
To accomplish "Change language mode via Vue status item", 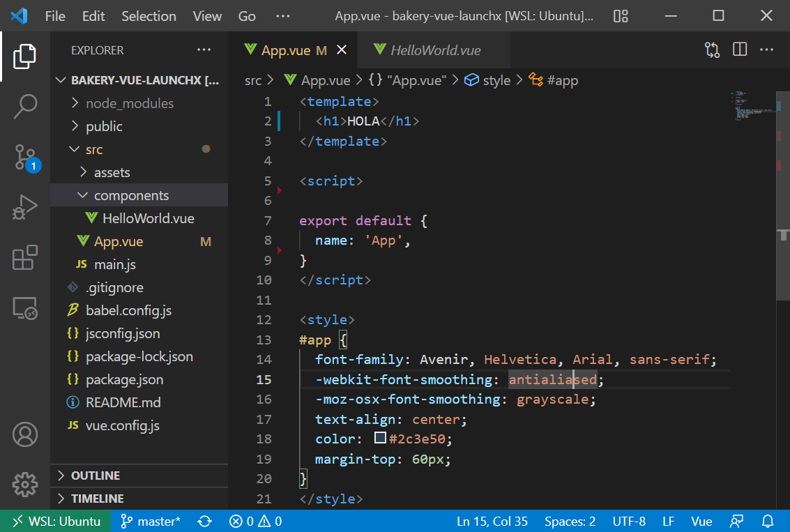I will tap(701, 522).
